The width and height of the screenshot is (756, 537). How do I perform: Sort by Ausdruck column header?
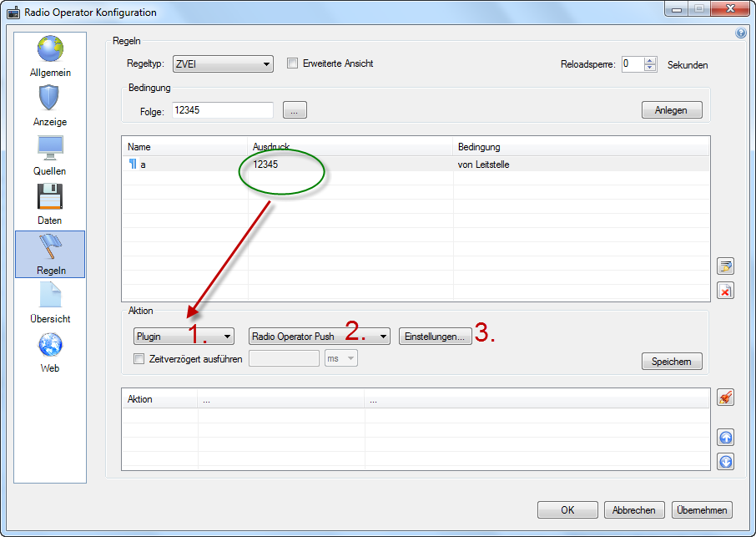click(350, 147)
